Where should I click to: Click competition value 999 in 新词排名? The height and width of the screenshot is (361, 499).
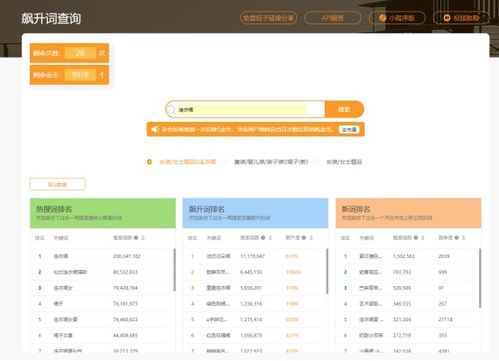[x=442, y=272]
